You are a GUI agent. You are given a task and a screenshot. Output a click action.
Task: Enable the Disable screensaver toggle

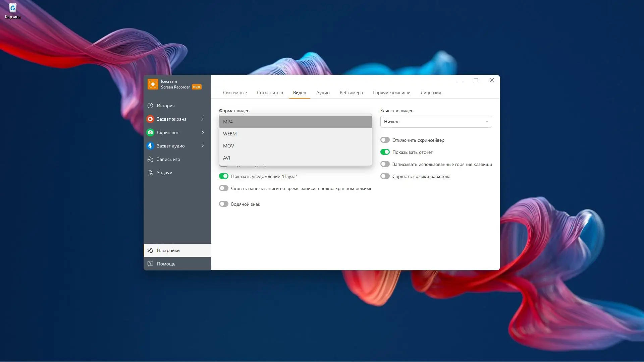point(385,140)
